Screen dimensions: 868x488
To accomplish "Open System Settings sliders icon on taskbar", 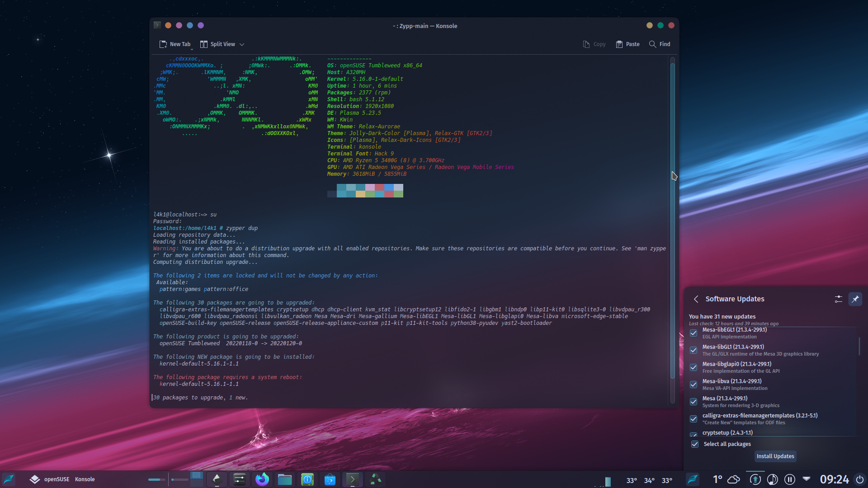I will tap(239, 479).
